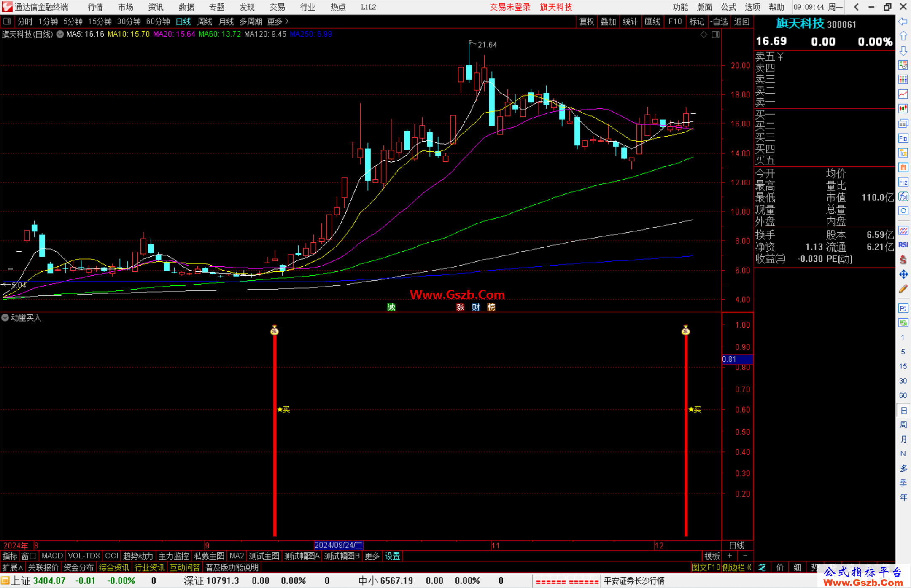Select the candlestick chart icon in sidebar
The height and width of the screenshot is (588, 911).
(x=903, y=109)
